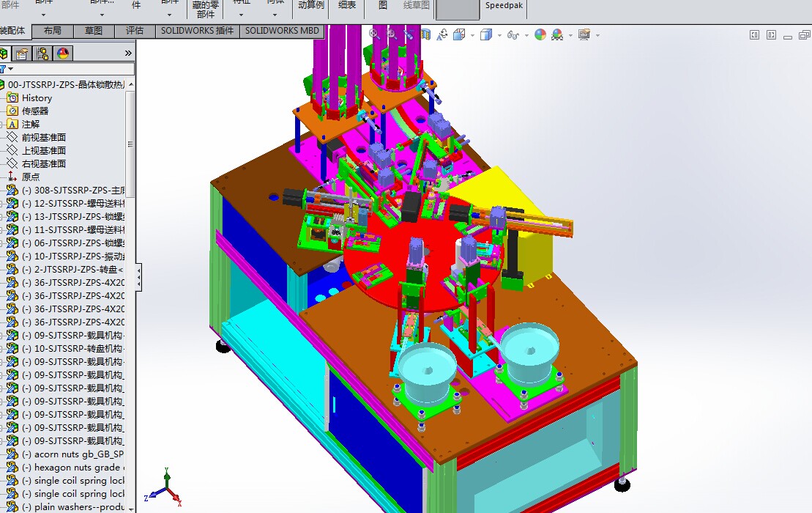Select the hexagon nuts grade row
The height and width of the screenshot is (513, 812).
(x=64, y=468)
